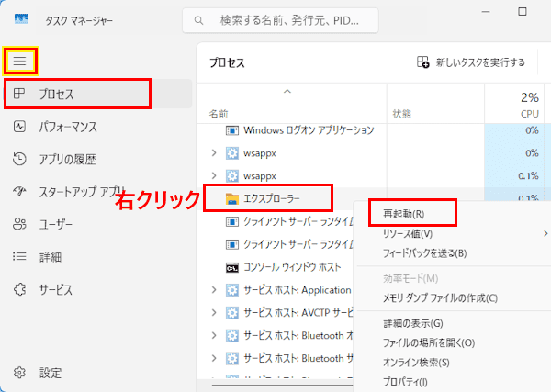Open the ユーザー users icon
This screenshot has height=392, width=551.
pos(20,224)
